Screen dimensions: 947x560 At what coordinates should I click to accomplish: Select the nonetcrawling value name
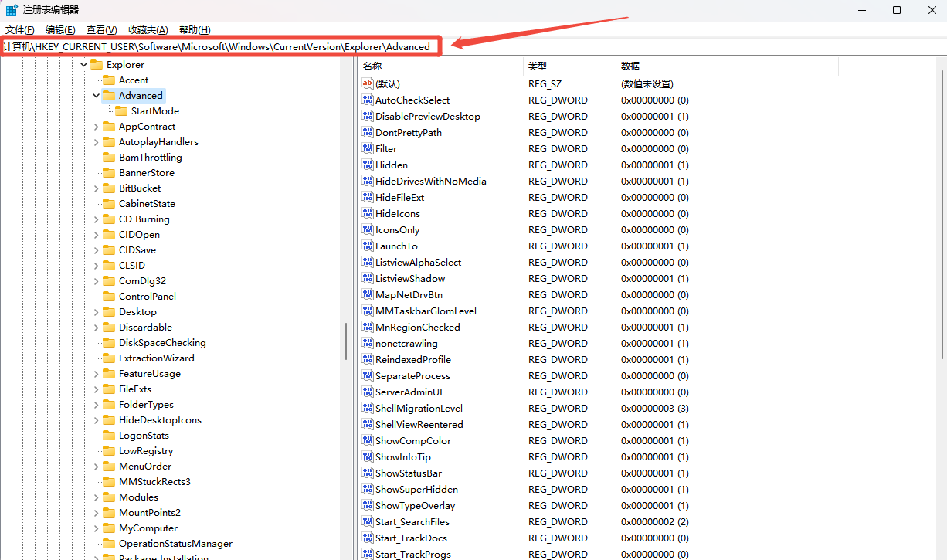coord(406,343)
